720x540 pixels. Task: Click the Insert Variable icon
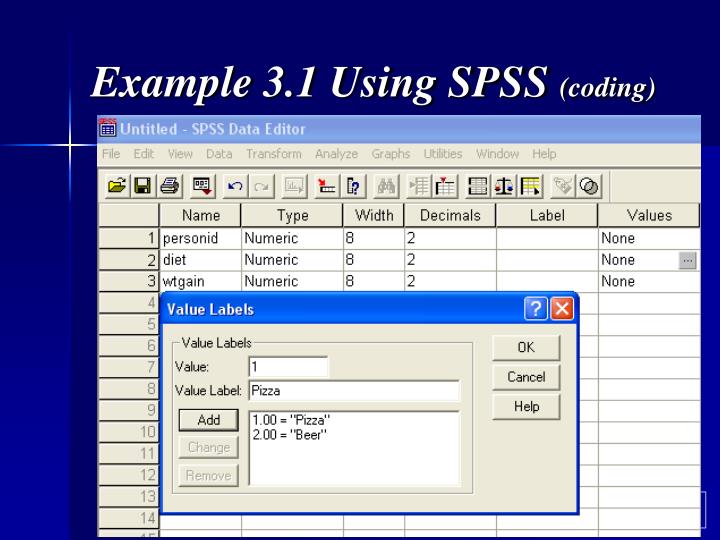[445, 186]
